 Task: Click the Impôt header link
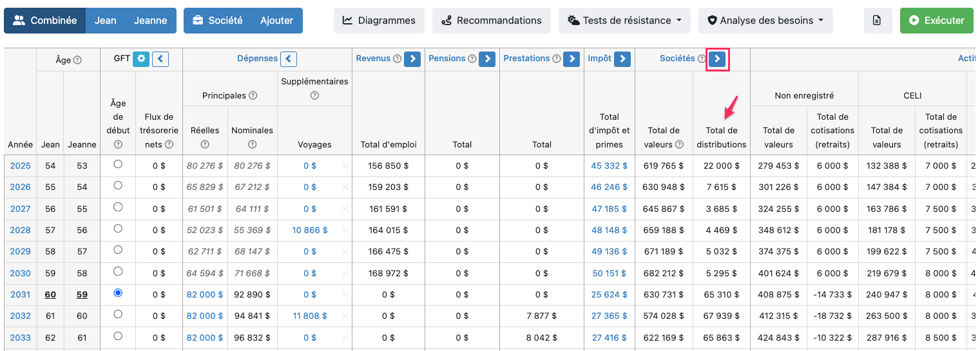(x=599, y=59)
